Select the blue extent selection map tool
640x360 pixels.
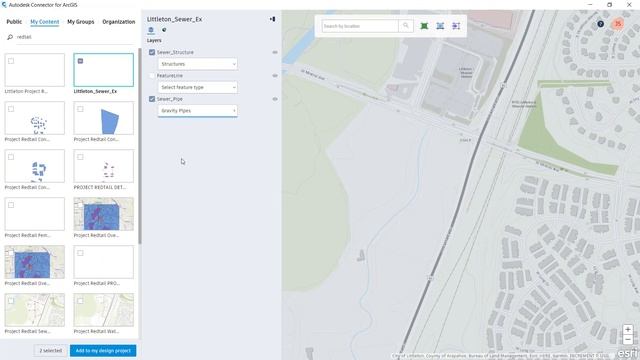440,26
